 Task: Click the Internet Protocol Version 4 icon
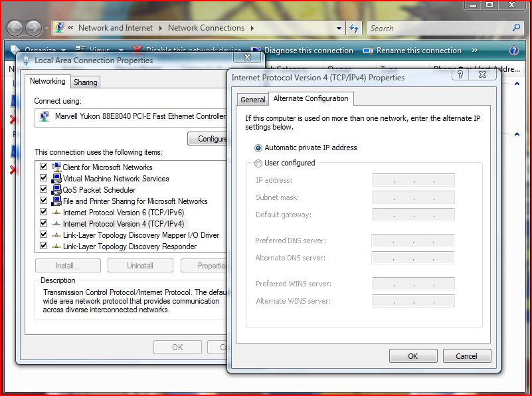coord(56,224)
